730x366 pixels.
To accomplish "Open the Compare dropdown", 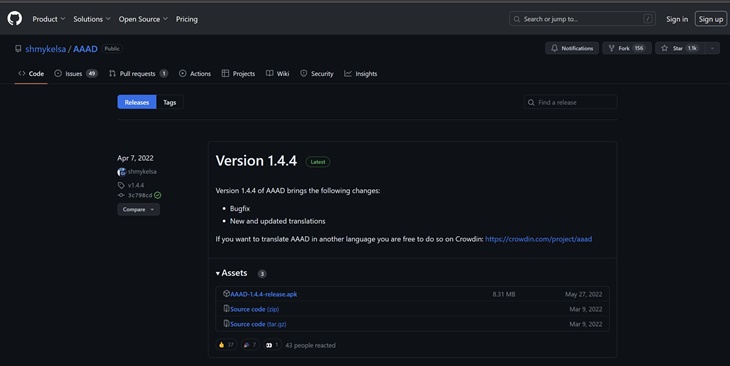I will 138,210.
